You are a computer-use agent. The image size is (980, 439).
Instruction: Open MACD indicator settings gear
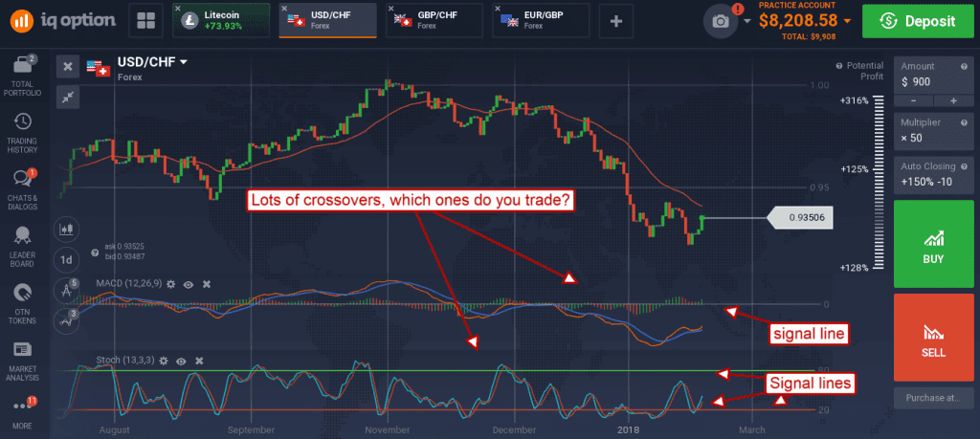click(x=170, y=283)
